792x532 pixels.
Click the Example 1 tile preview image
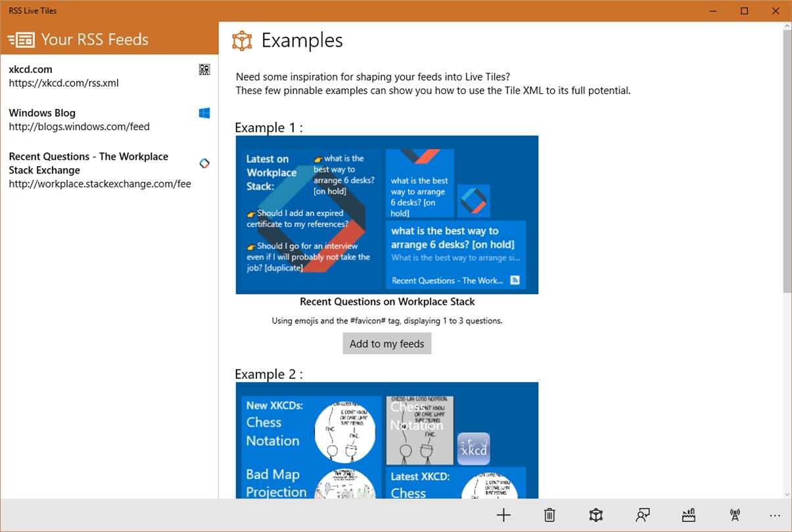tap(387, 215)
